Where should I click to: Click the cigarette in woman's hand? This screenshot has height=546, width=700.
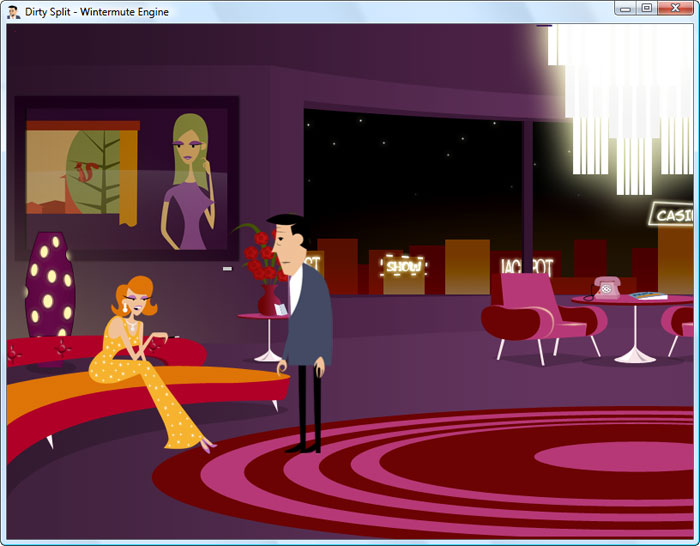[173, 336]
